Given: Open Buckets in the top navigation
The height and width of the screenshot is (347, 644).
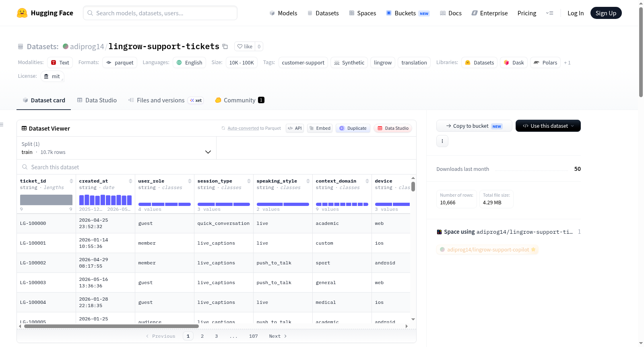Looking at the screenshot, I should click(408, 13).
